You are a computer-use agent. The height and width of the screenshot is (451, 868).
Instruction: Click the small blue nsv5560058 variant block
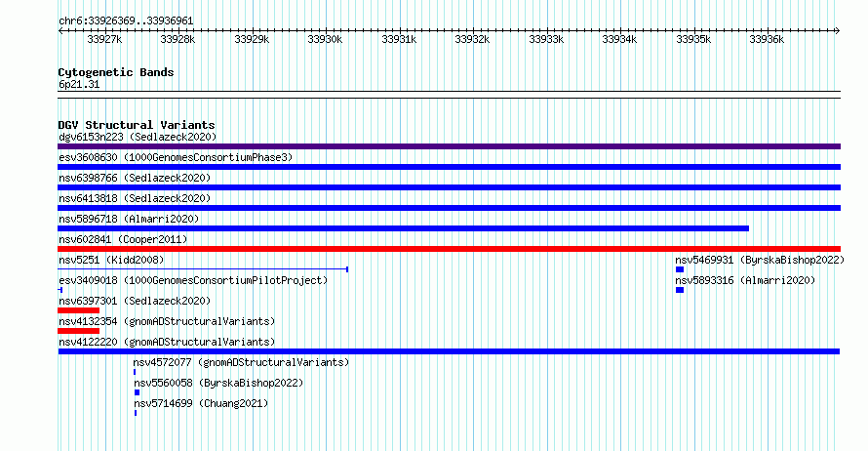coord(138,392)
